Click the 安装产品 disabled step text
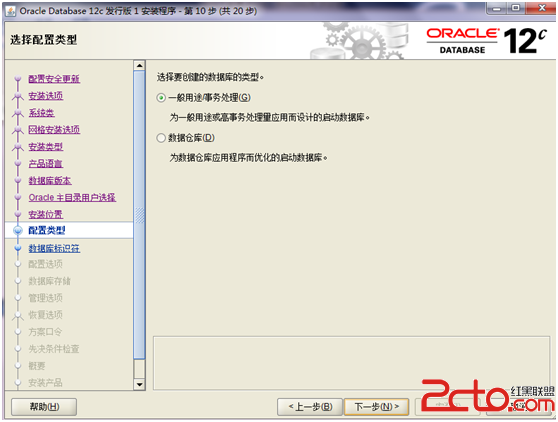 pos(46,383)
